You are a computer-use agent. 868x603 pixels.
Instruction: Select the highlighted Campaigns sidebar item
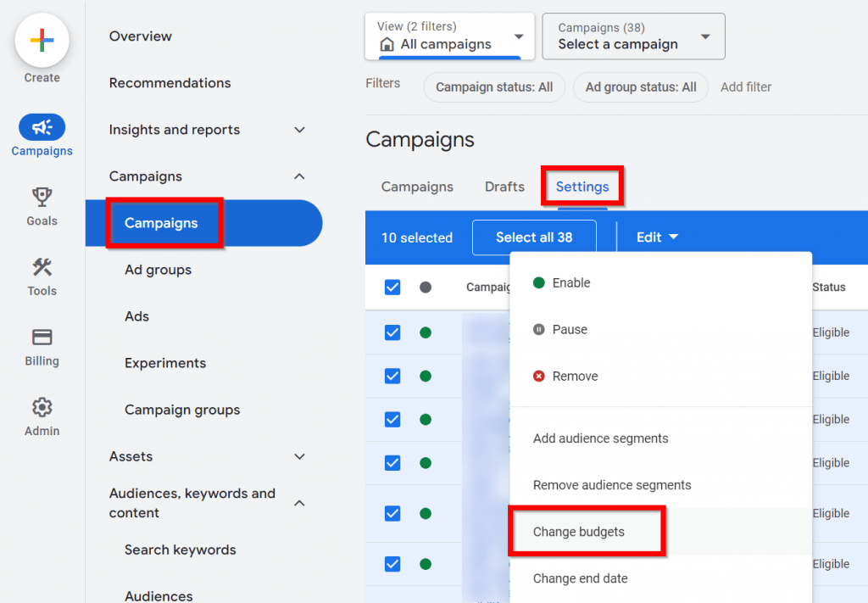(x=204, y=222)
